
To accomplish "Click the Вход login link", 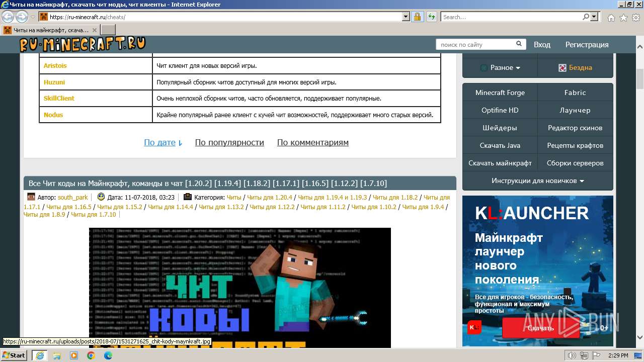I will [x=542, y=44].
